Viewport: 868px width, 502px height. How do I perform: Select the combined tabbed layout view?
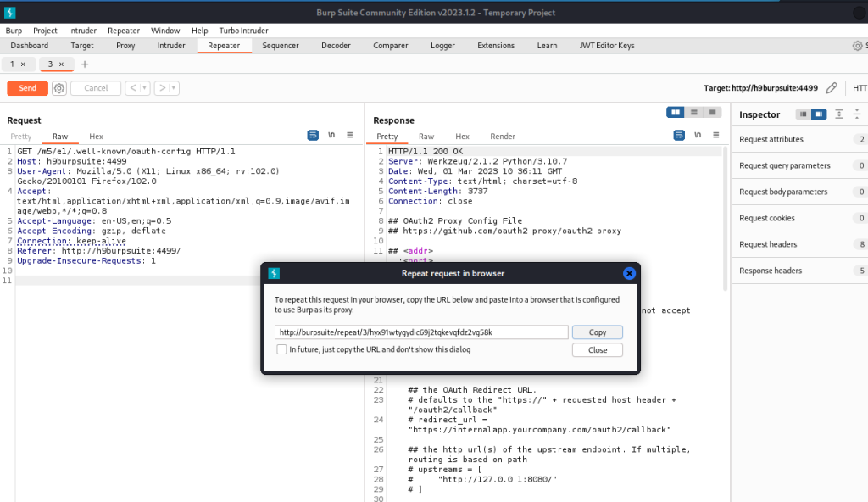point(712,113)
